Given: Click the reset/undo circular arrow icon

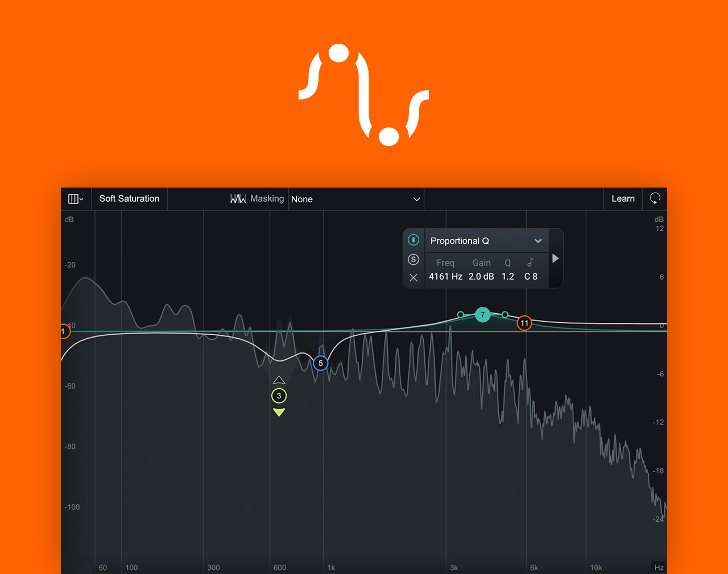Looking at the screenshot, I should pyautogui.click(x=655, y=198).
